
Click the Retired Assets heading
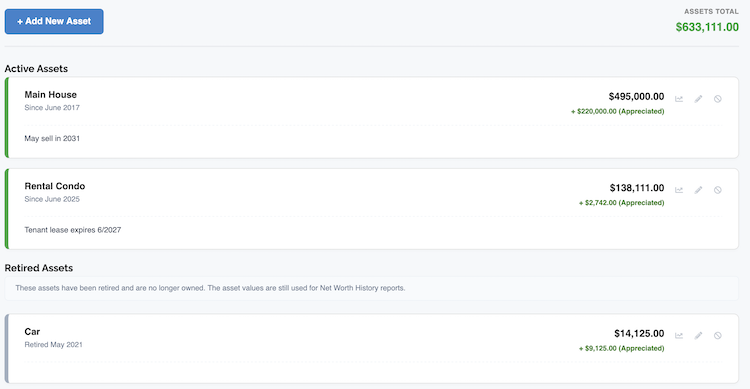[39, 268]
